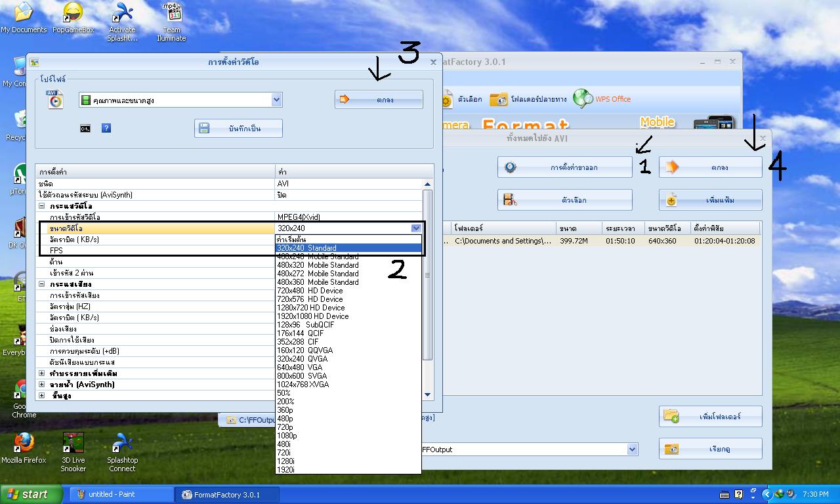Open the FFOutput destination folder dropdown
Viewport: 840px width, 504px height.
click(x=632, y=450)
